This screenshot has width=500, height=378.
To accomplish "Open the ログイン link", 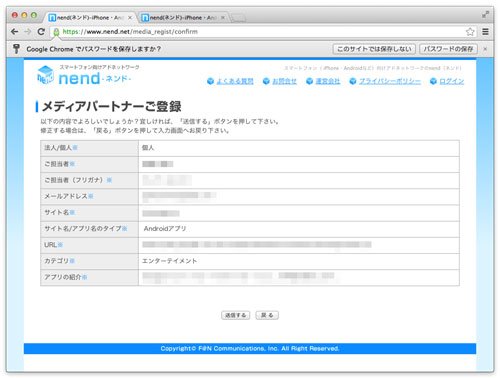I will click(451, 81).
